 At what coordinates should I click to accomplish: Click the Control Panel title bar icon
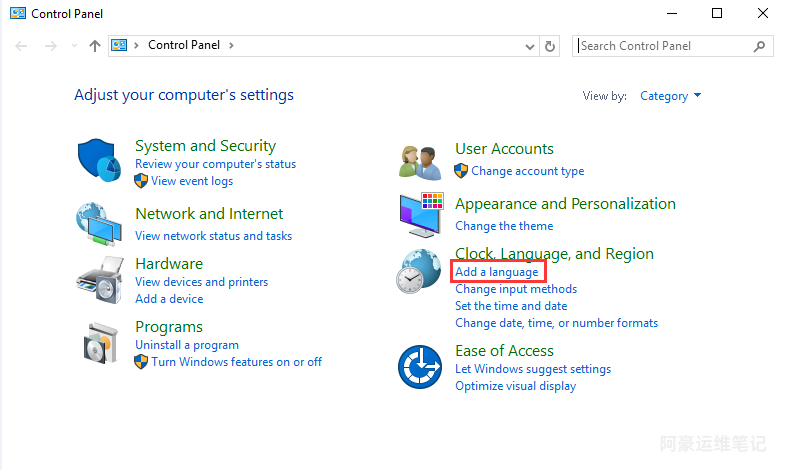[18, 14]
